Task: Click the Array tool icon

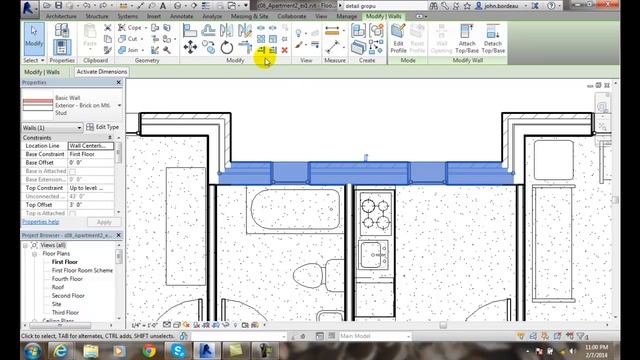Action: pyautogui.click(x=261, y=39)
